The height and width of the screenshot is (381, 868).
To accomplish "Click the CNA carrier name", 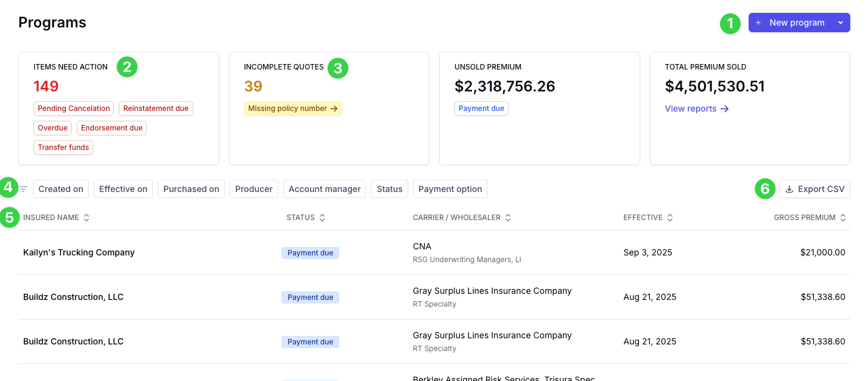I will (x=422, y=246).
